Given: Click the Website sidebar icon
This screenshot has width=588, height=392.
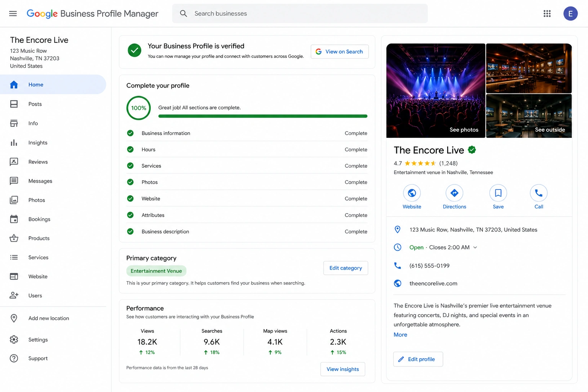Looking at the screenshot, I should click(x=14, y=276).
